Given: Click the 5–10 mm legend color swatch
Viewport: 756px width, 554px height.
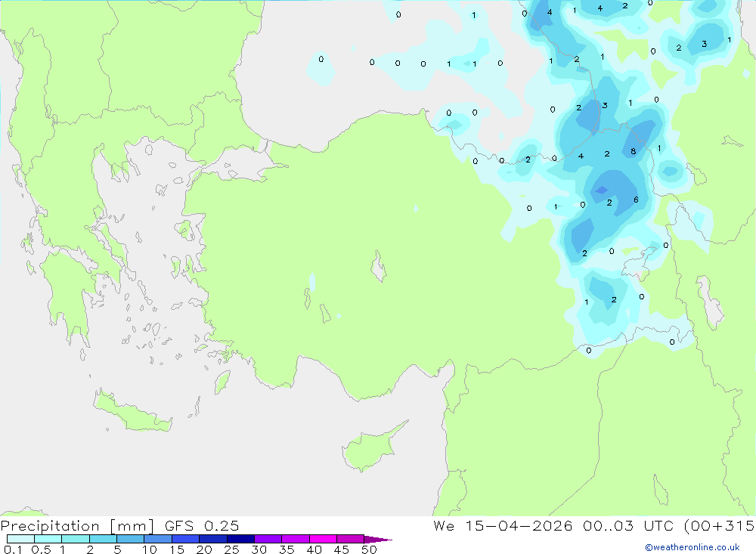Looking at the screenshot, I should coord(131,539).
